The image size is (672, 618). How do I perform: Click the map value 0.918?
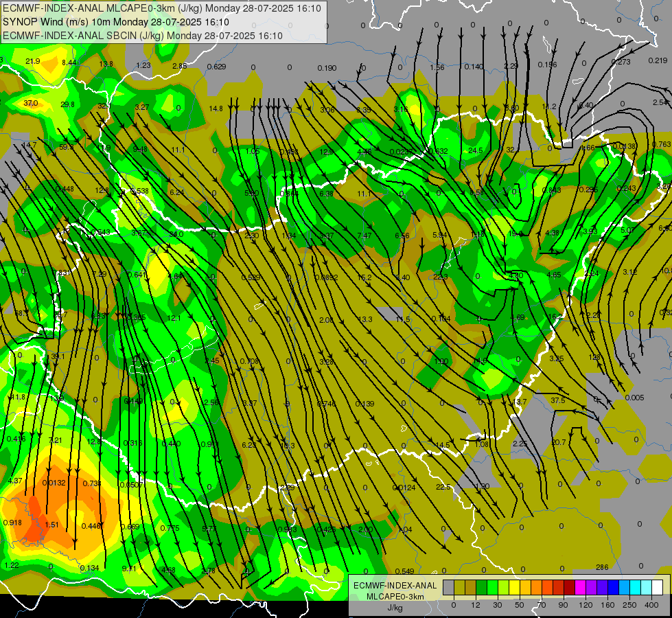pos(12,523)
